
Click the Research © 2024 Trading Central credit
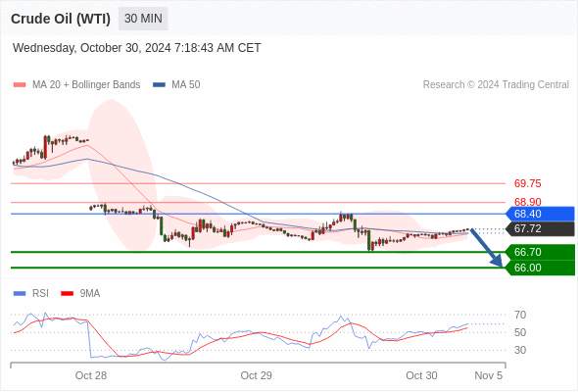pos(496,84)
